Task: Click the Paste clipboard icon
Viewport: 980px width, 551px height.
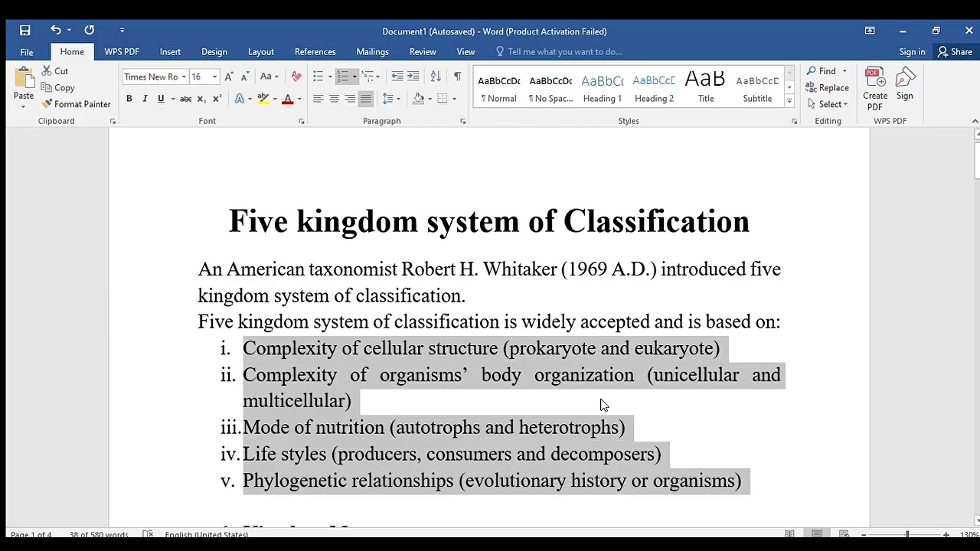Action: (24, 79)
